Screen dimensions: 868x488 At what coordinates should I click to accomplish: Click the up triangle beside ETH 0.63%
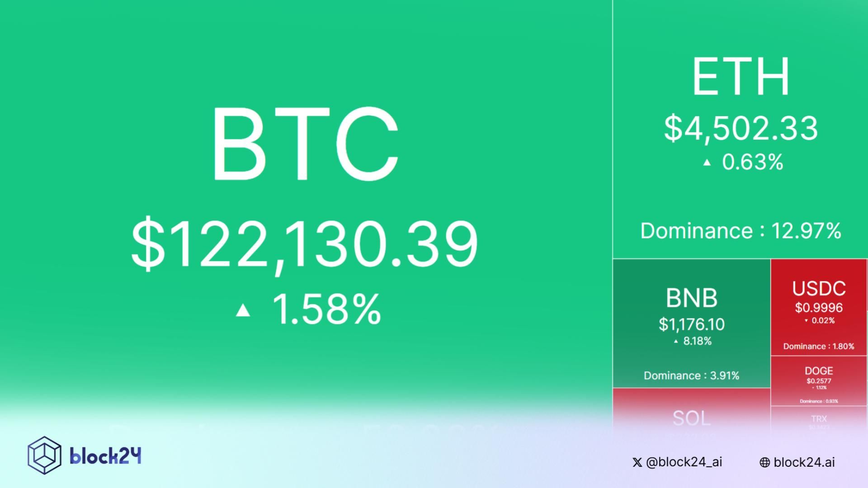(707, 162)
